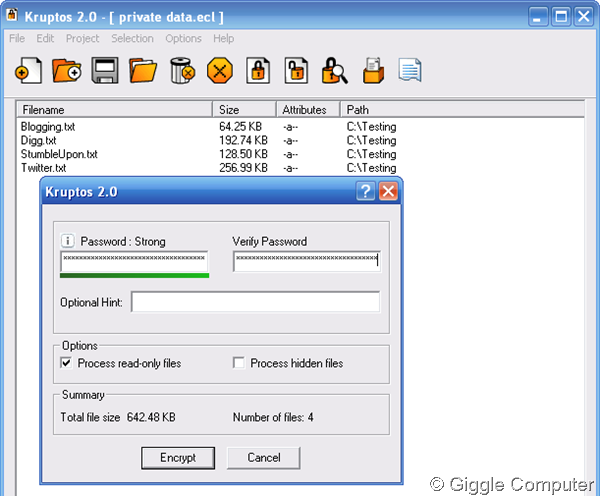
Task: Click into the Verify Password field
Action: (307, 261)
